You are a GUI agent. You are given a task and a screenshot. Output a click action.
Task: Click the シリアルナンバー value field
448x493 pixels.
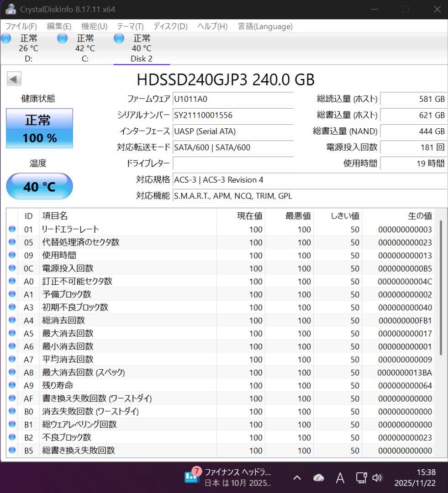(233, 115)
